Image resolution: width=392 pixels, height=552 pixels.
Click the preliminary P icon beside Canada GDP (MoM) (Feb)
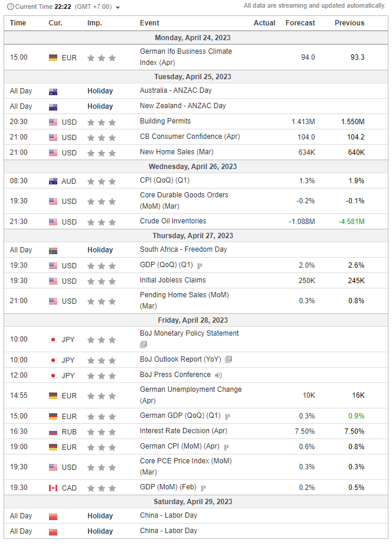pos(203,488)
